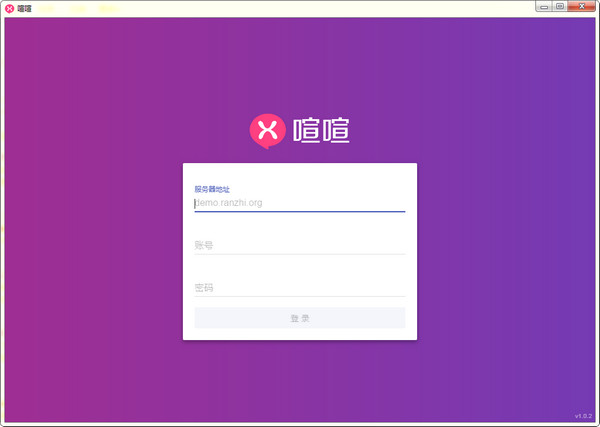
Task: Maximize the 喧喧 window
Action: point(560,6)
